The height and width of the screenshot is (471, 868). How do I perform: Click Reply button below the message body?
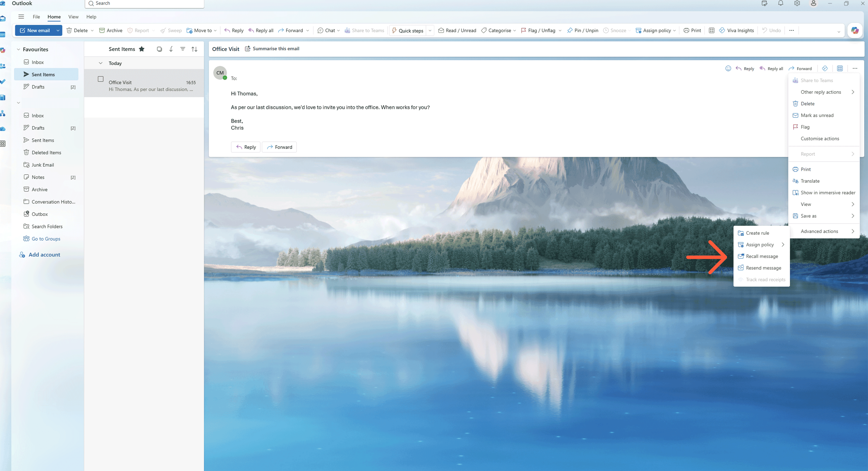click(246, 147)
